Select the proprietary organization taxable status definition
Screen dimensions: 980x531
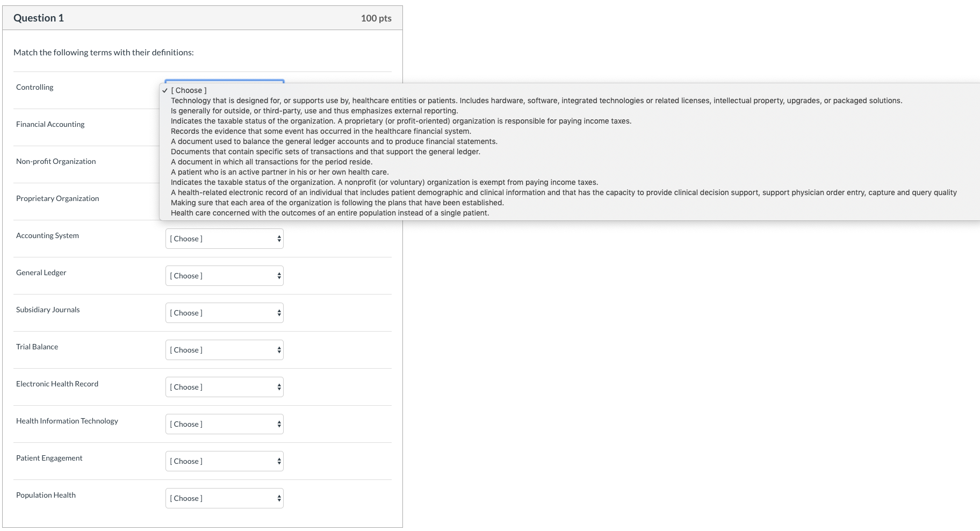[x=570, y=121]
